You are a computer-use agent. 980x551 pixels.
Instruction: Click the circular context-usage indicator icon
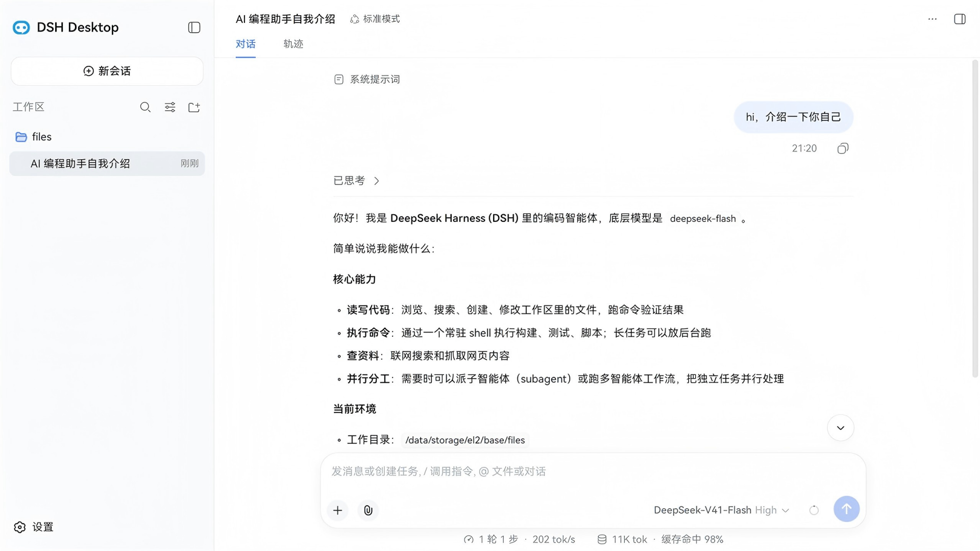814,510
